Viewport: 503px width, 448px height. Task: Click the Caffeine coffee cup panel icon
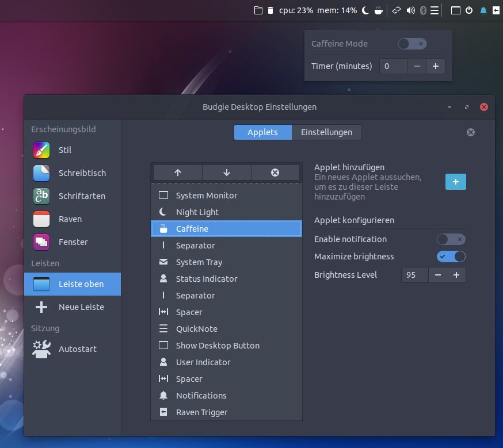[378, 10]
